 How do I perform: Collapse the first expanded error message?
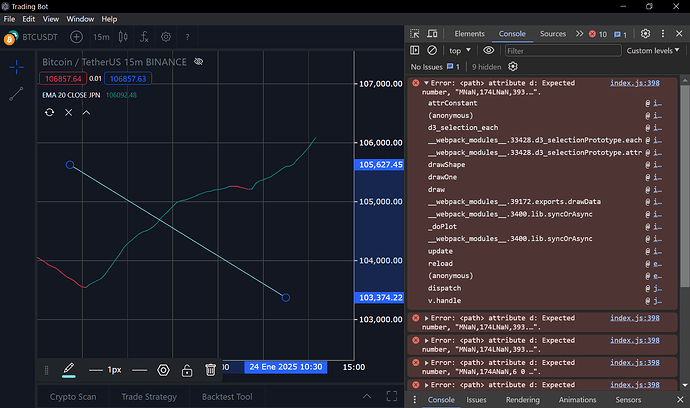coord(426,83)
